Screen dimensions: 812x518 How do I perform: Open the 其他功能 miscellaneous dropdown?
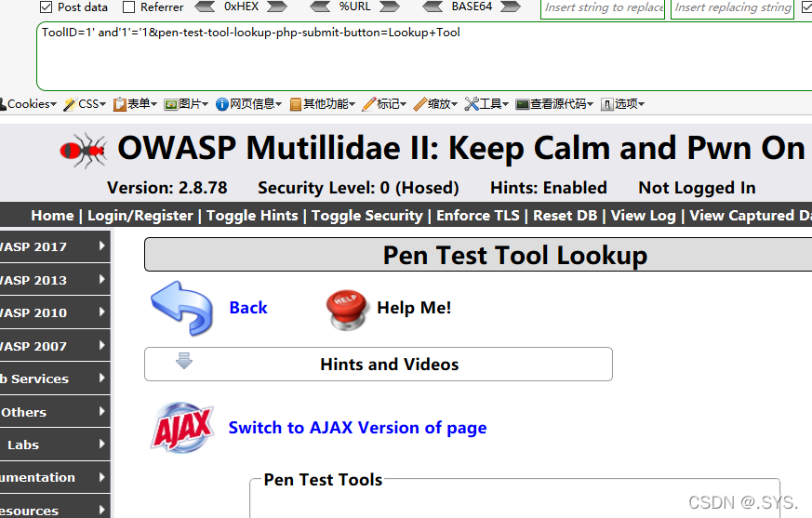[323, 104]
